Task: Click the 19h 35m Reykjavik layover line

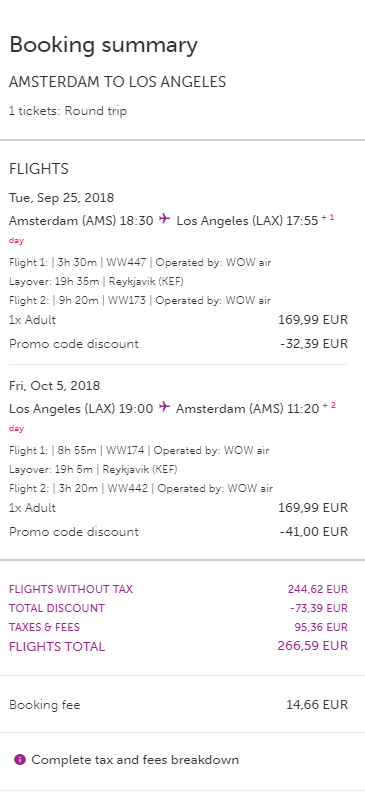Action: pyautogui.click(x=96, y=282)
